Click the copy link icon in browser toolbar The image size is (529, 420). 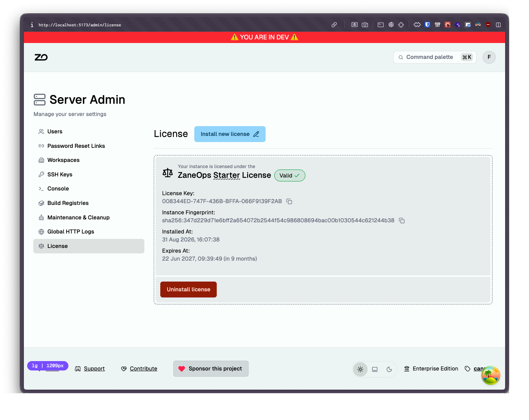click(x=334, y=25)
